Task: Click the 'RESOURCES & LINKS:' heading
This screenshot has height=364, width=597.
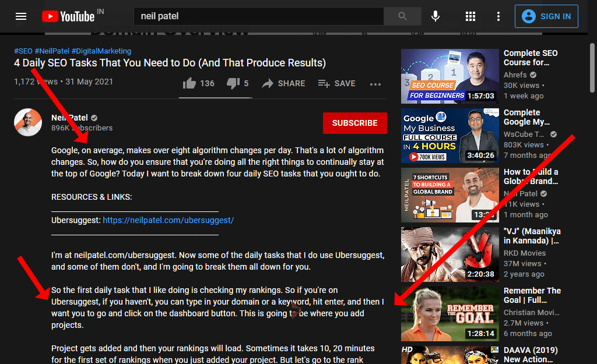Action: 92,197
